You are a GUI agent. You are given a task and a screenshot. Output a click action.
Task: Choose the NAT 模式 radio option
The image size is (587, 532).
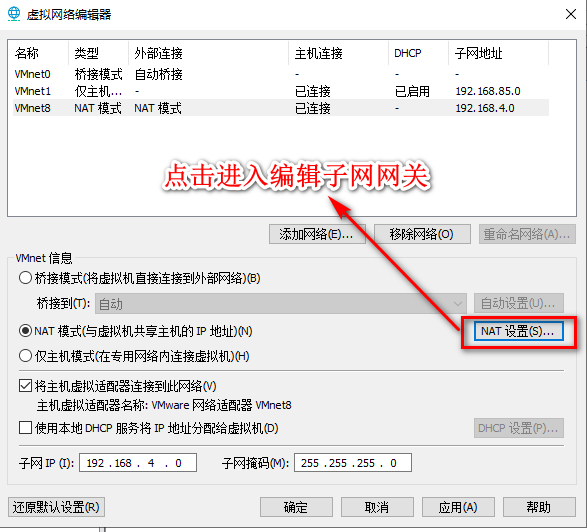point(25,331)
